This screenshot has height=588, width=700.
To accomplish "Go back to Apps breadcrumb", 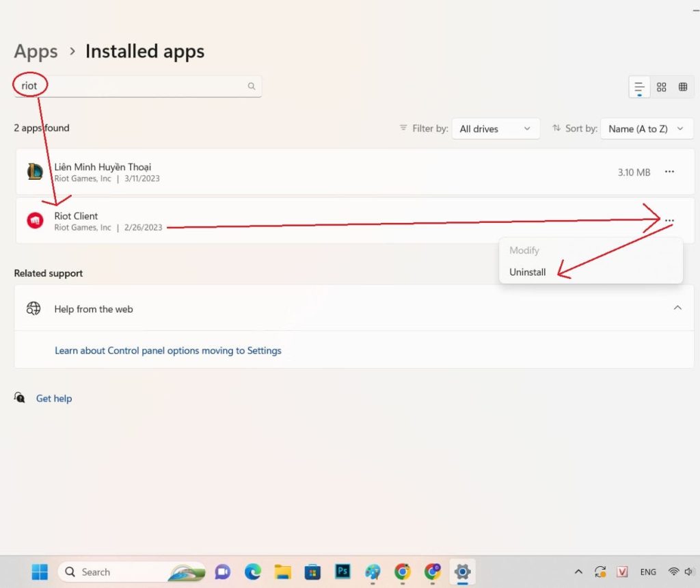I will [x=36, y=51].
